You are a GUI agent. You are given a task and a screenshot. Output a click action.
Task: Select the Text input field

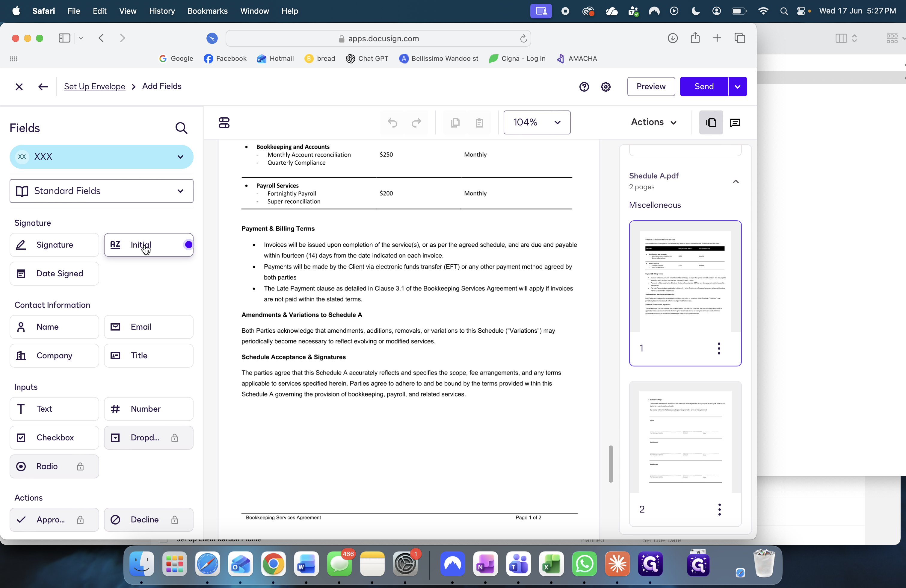point(54,409)
